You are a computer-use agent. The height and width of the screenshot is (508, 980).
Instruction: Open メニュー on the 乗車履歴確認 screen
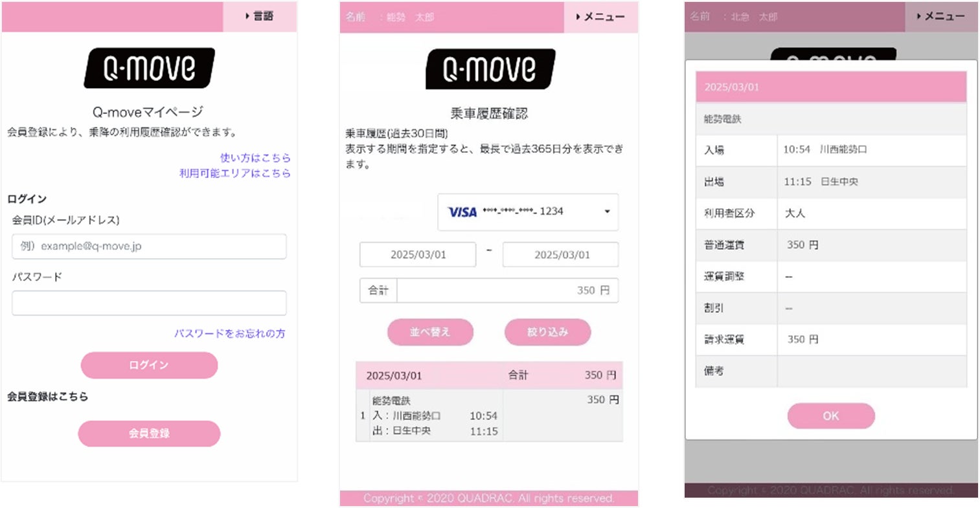(x=601, y=17)
